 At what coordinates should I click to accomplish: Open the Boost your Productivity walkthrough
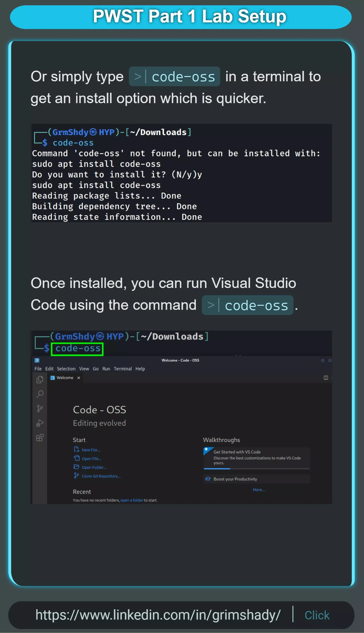pos(257,479)
